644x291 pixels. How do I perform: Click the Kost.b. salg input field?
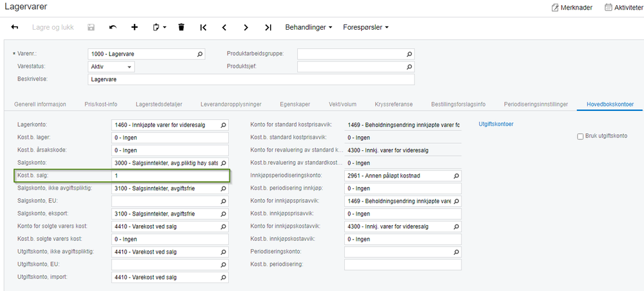170,176
